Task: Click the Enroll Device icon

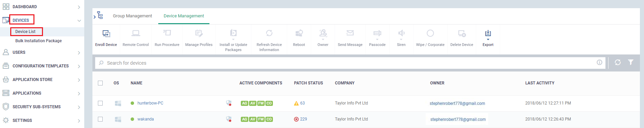Action: [106, 33]
